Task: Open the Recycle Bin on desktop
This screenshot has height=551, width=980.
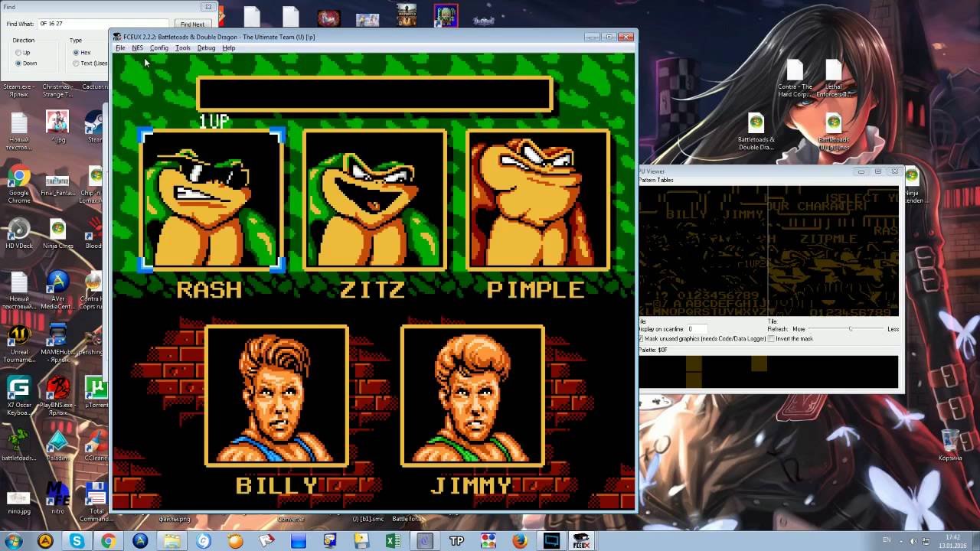Action: point(950,444)
